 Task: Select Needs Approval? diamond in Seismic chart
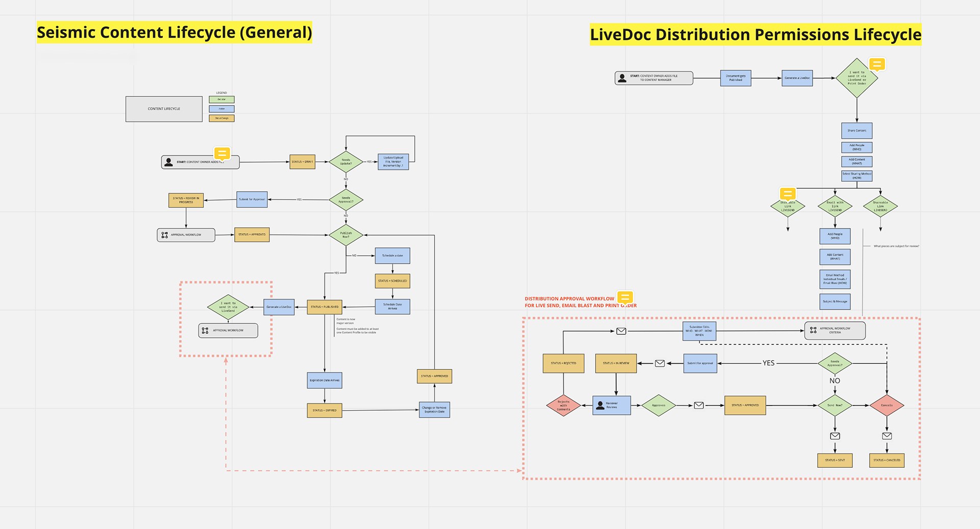346,199
